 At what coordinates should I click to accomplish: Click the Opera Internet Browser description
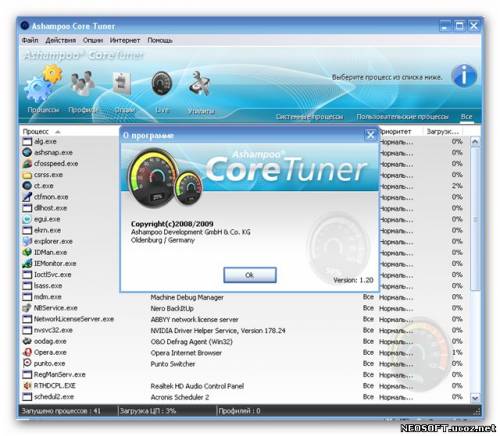186,353
